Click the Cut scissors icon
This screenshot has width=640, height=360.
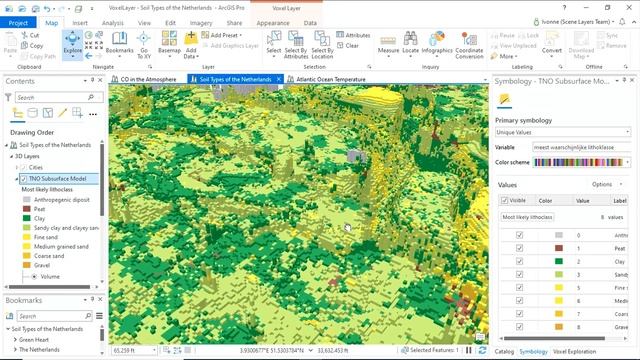pos(25,35)
